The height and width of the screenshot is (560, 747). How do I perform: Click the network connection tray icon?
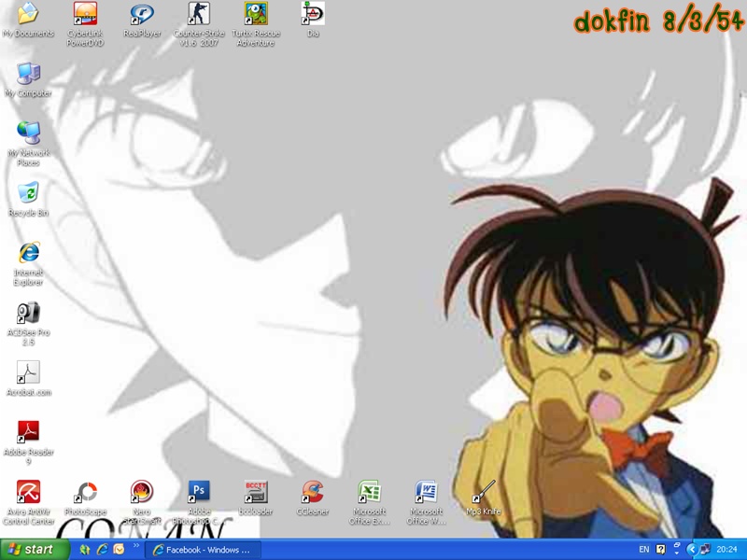[x=705, y=550]
